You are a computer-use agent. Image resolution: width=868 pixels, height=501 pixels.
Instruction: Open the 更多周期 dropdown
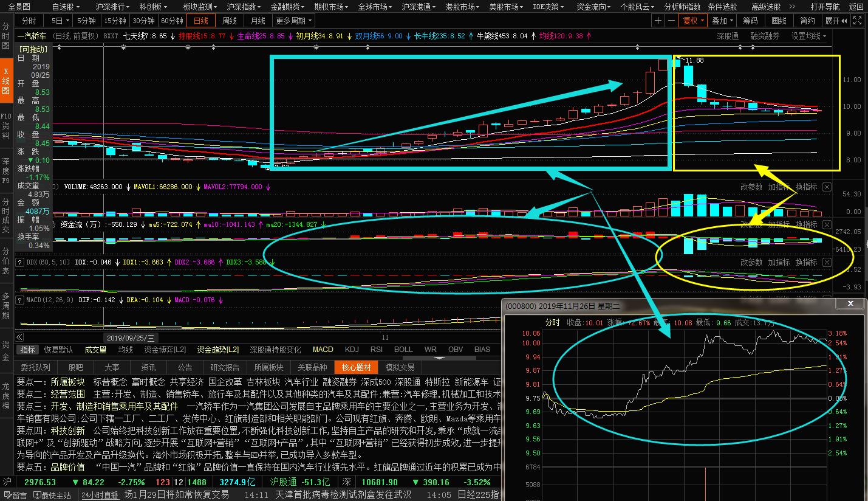[294, 21]
